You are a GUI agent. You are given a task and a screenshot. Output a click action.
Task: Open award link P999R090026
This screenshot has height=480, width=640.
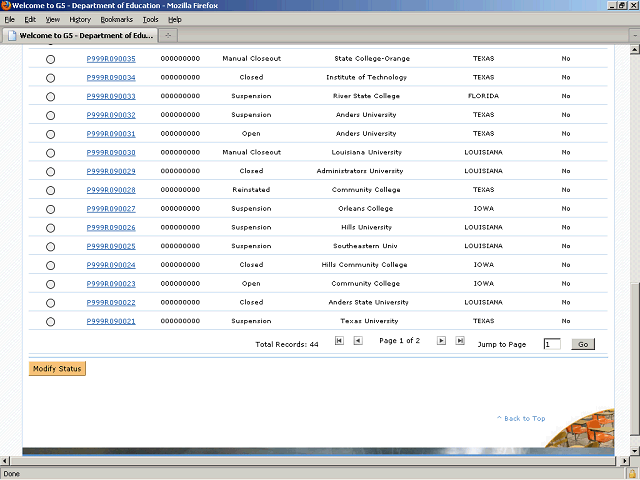coord(111,228)
